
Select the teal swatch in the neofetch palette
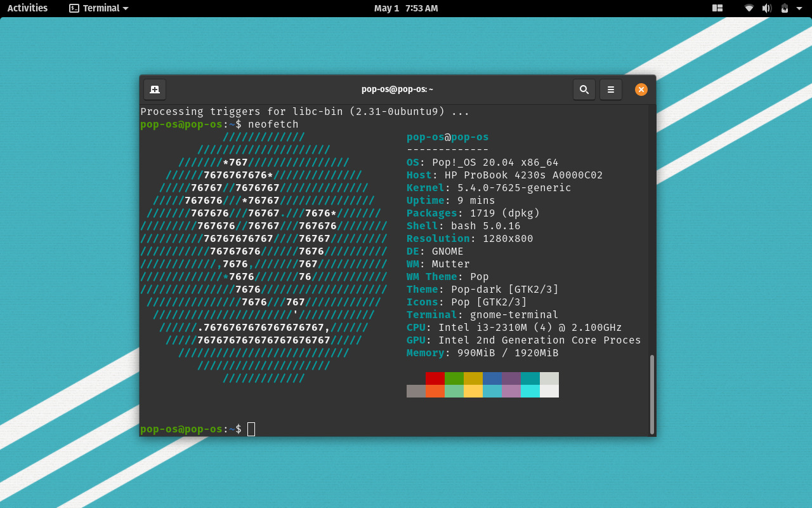[530, 379]
